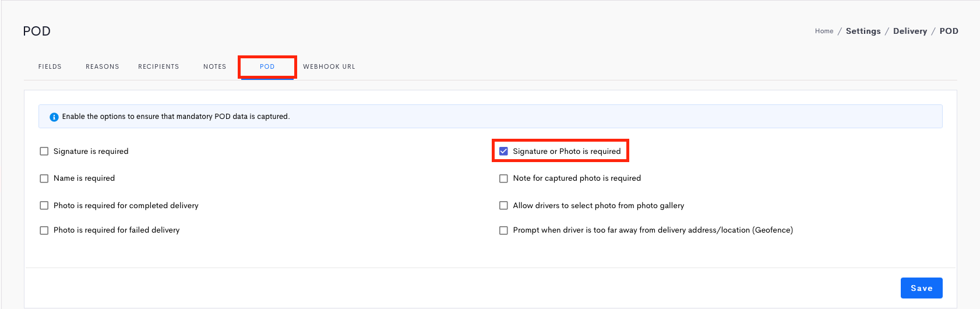Click the blue info icon in banner
980x309 pixels.
tap(54, 117)
